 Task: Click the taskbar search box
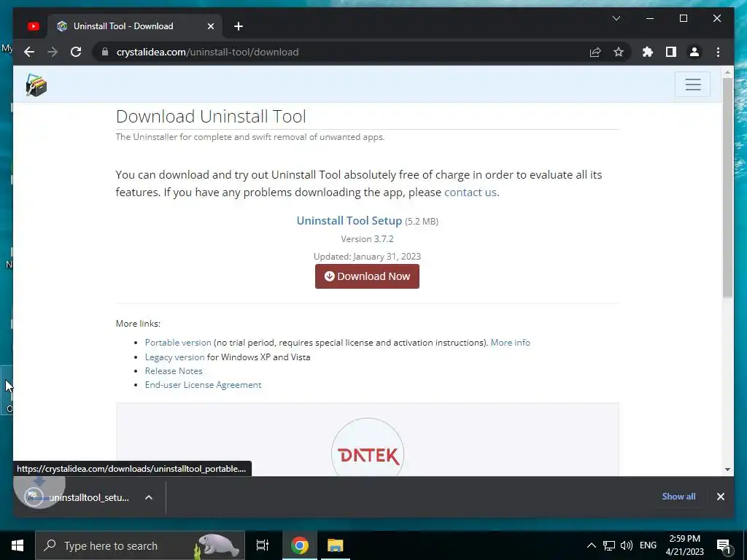(140, 545)
